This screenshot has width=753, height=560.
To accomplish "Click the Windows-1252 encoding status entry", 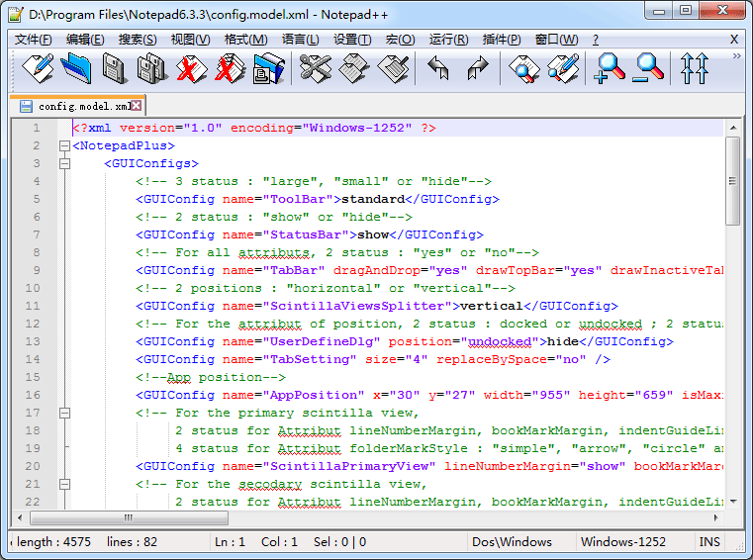I will pos(622,542).
